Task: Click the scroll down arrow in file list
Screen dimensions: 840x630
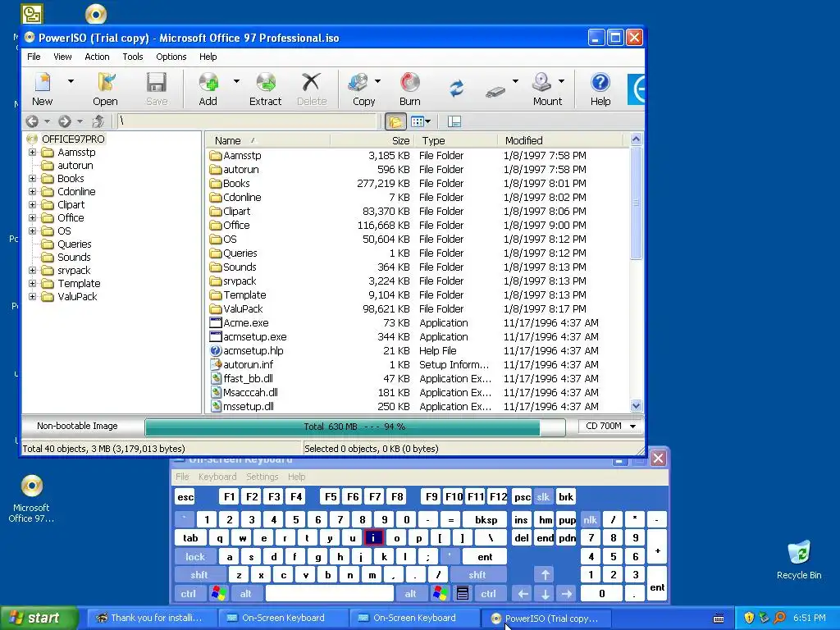Action: 636,405
